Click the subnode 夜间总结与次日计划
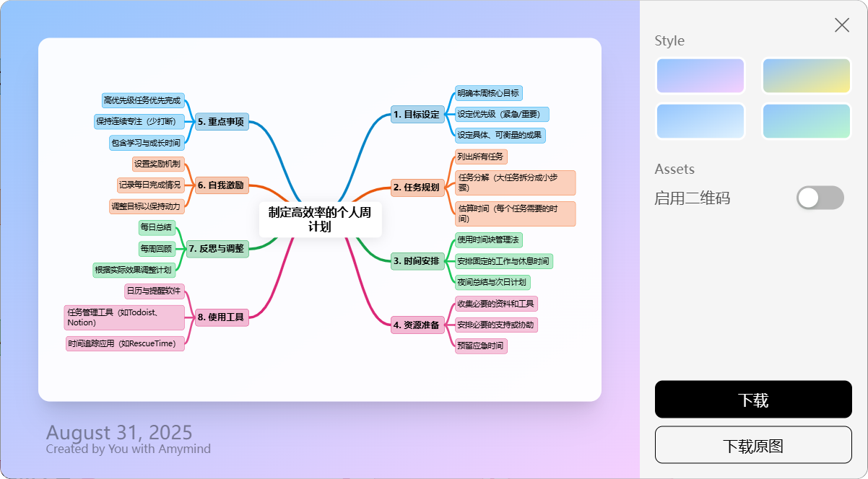The height and width of the screenshot is (479, 868). pos(492,282)
